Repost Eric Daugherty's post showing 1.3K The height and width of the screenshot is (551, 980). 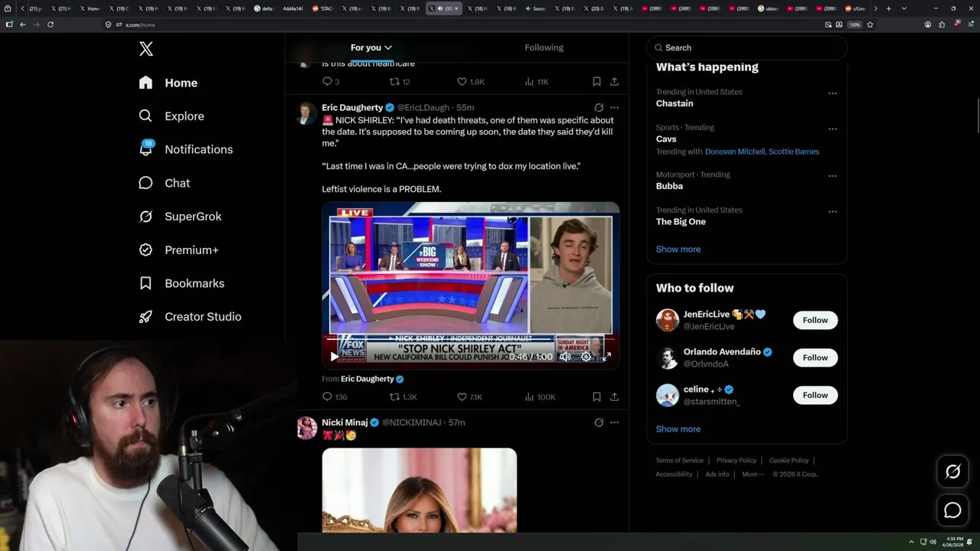[403, 397]
